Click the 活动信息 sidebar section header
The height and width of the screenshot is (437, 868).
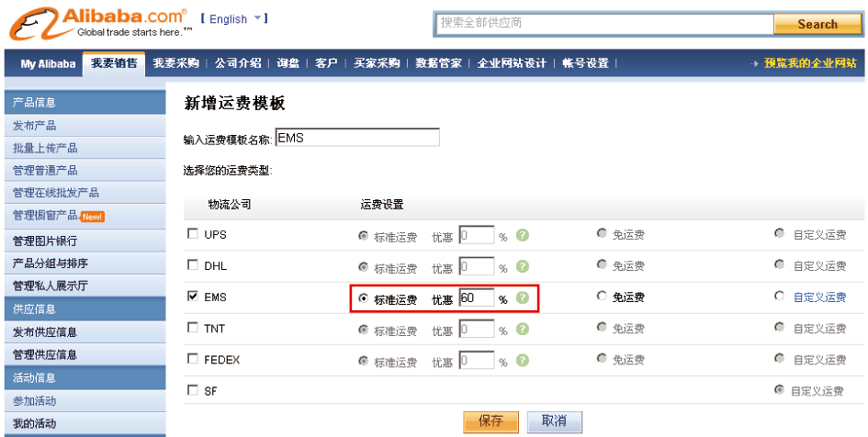point(85,378)
